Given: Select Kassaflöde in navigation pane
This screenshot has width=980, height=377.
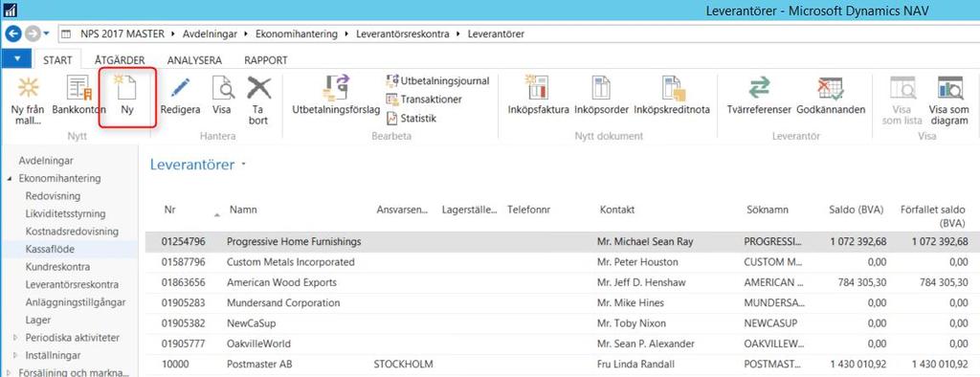Looking at the screenshot, I should click(x=50, y=249).
